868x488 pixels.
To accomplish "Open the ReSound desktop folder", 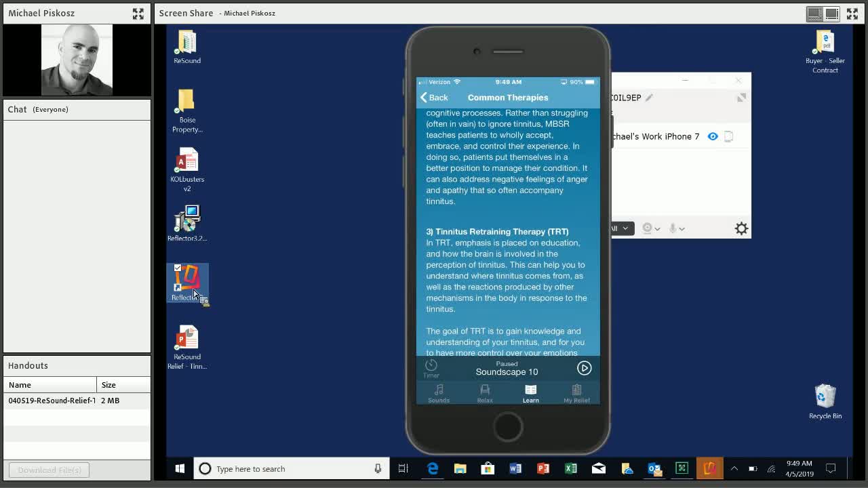I will [x=186, y=47].
